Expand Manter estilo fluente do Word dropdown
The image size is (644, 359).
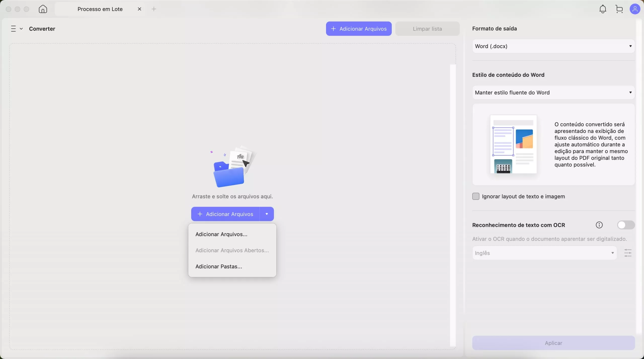tap(553, 92)
